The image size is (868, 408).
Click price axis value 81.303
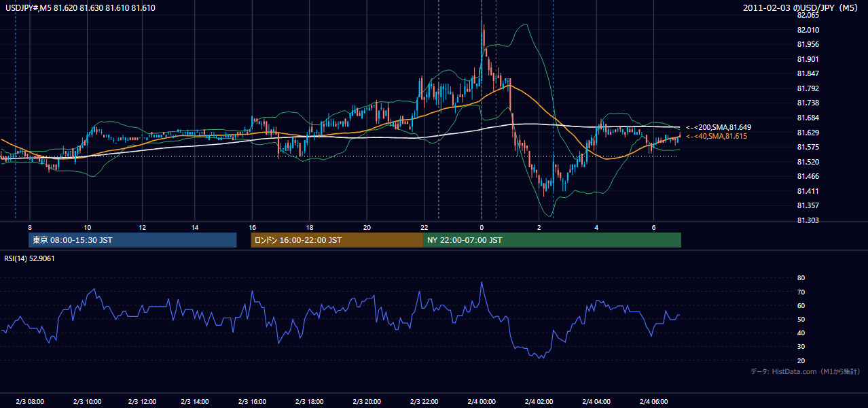[x=808, y=220]
